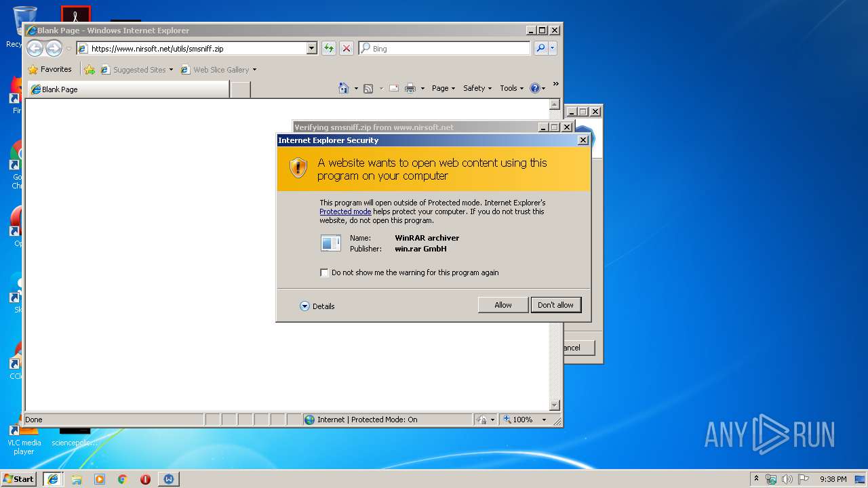Open the zoom level 100% control
This screenshot has width=868, height=488.
[x=518, y=420]
